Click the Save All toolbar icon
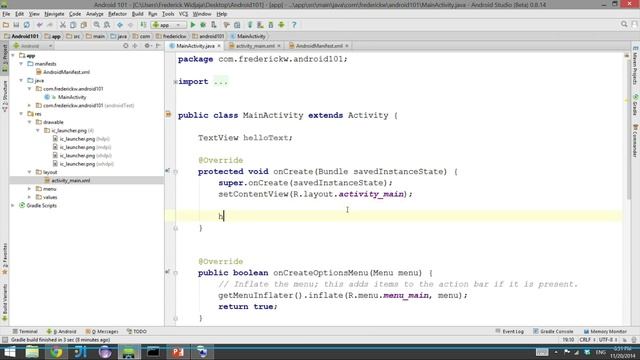The height and width of the screenshot is (360, 640). (16, 25)
